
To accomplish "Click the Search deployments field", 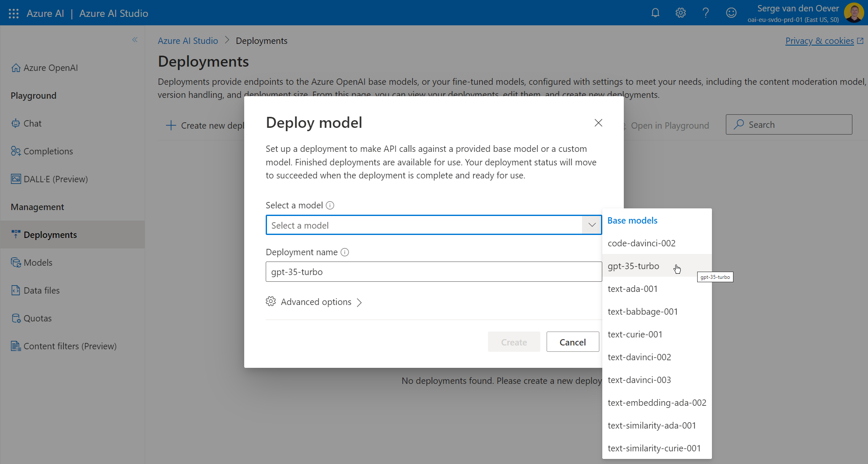I will pos(789,124).
